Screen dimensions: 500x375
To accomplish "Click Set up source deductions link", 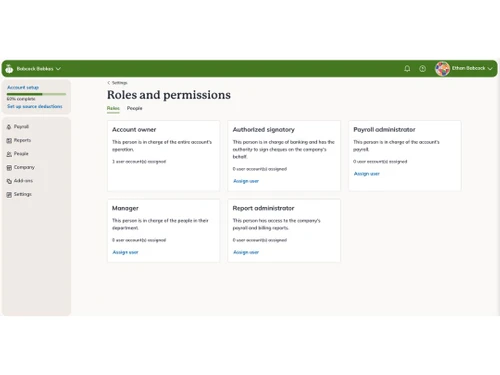I will [x=35, y=106].
